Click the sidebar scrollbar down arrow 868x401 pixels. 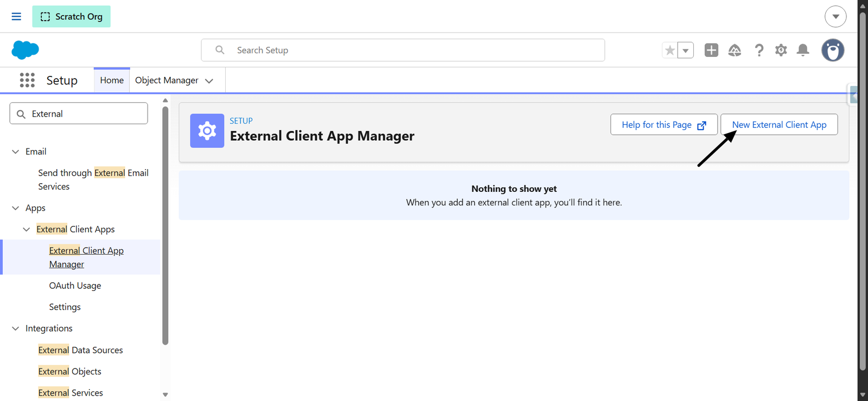click(x=165, y=394)
